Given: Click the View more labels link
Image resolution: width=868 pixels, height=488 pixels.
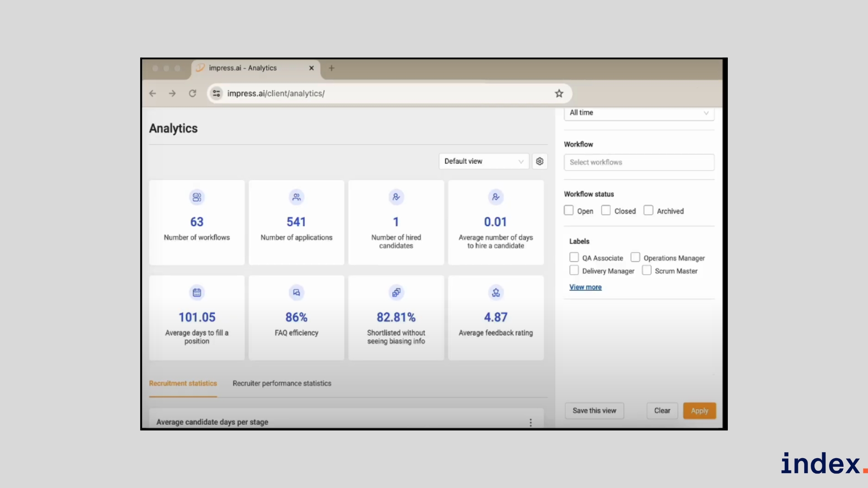Looking at the screenshot, I should point(585,287).
